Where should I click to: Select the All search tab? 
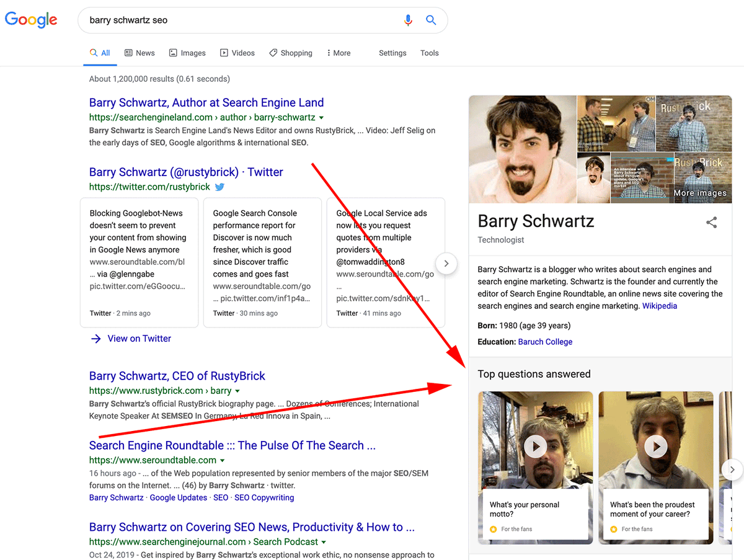(100, 53)
